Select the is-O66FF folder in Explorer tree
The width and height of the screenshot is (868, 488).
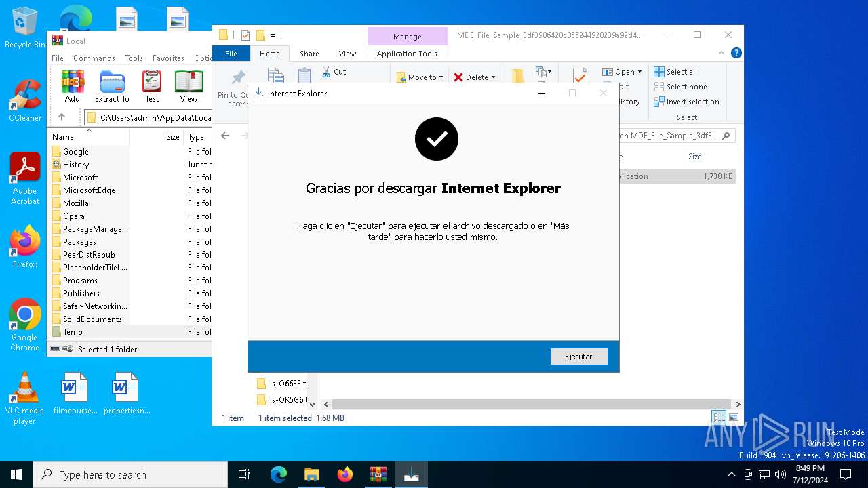(281, 384)
